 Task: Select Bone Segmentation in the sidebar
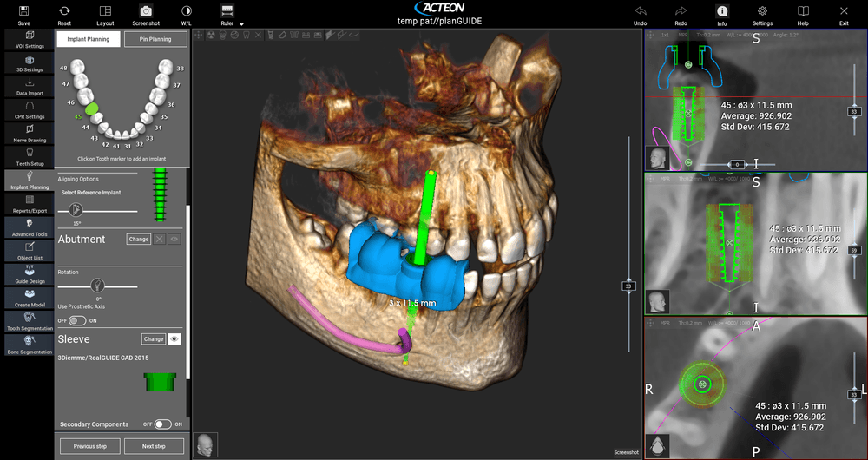coord(30,345)
